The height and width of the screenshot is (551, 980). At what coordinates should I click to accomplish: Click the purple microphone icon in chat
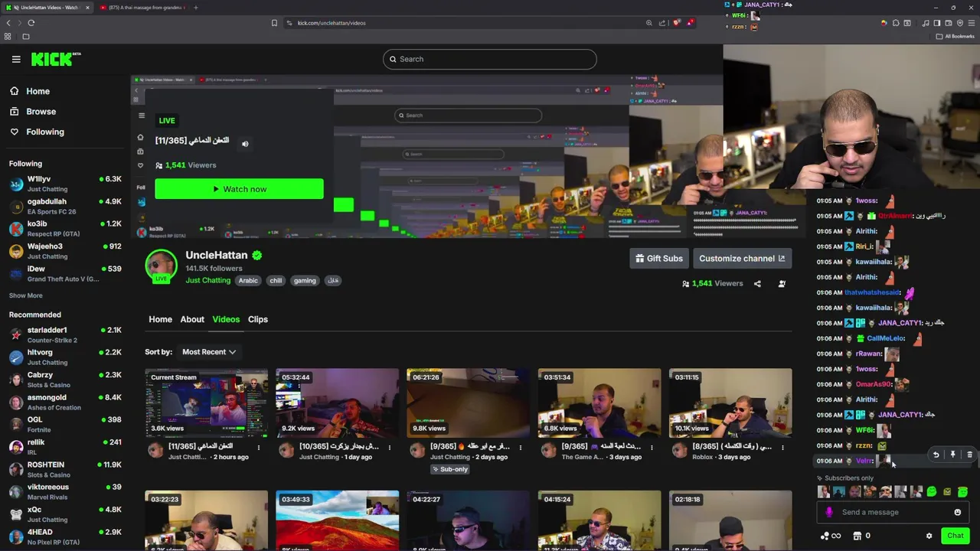click(x=829, y=513)
